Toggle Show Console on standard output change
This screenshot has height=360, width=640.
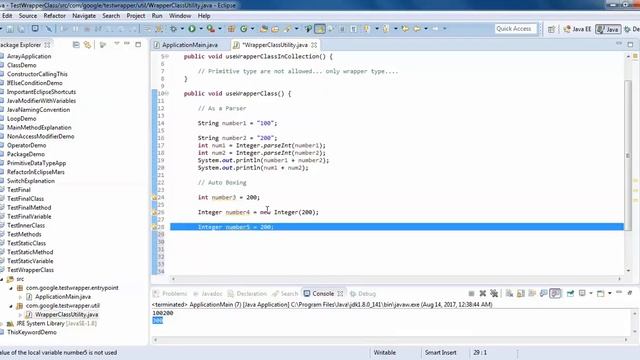[543, 293]
